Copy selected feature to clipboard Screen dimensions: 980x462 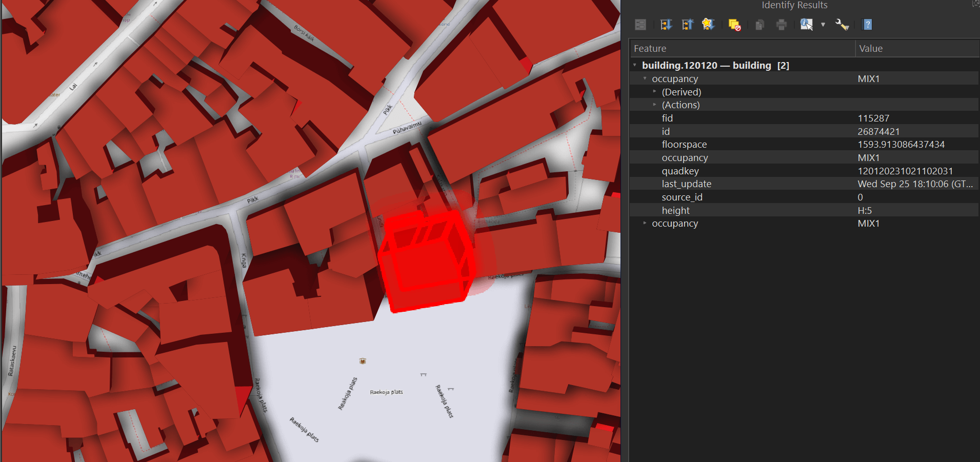pyautogui.click(x=760, y=25)
